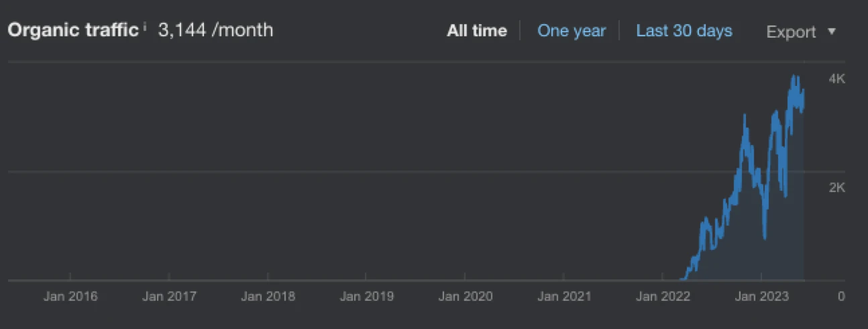Show the Last 30 days range
Viewport: 868px width, 329px height.
684,31
